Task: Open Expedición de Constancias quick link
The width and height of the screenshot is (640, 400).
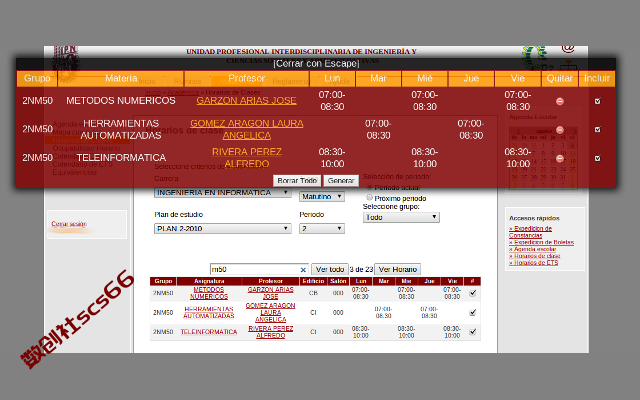Action: 530,232
